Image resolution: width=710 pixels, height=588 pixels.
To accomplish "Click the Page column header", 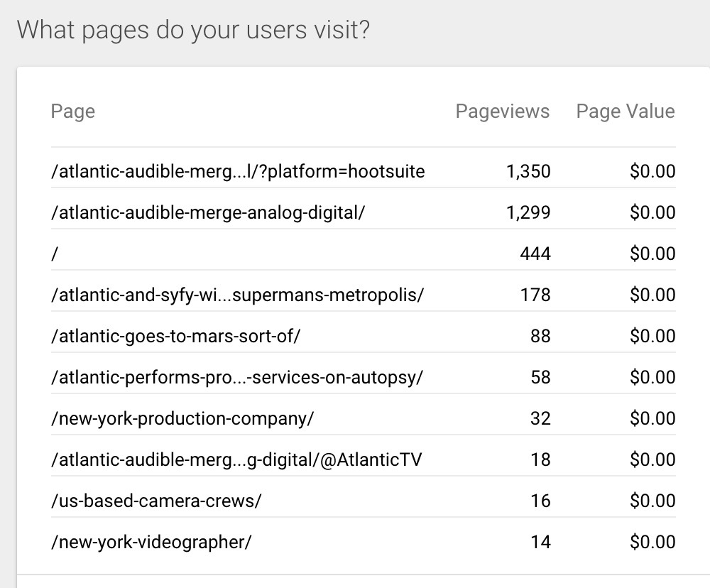I will click(x=72, y=111).
